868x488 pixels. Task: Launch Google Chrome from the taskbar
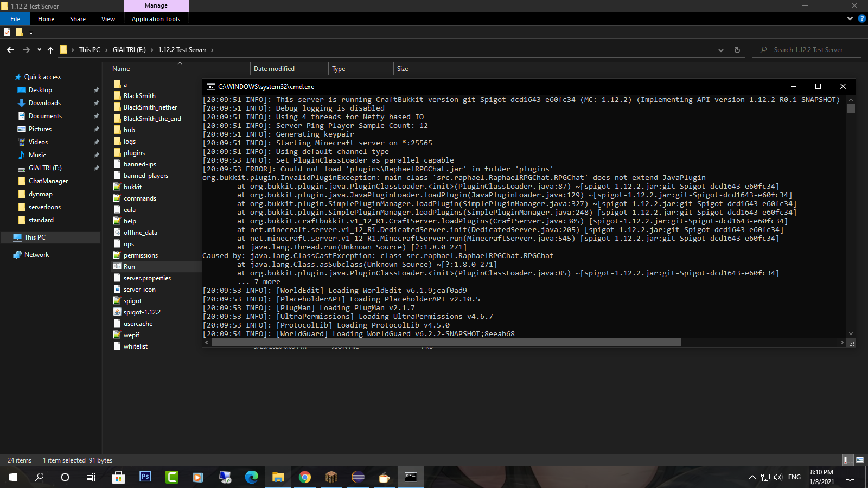(305, 477)
